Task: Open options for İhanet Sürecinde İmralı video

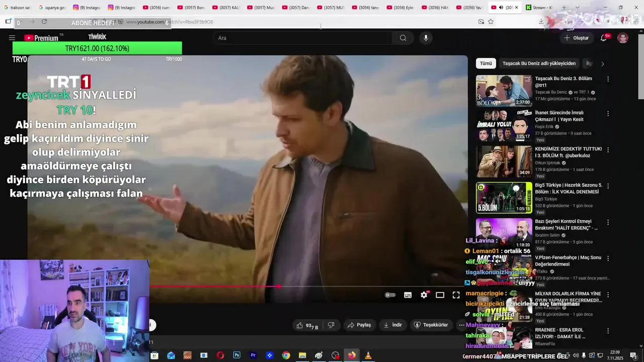Action: click(608, 114)
